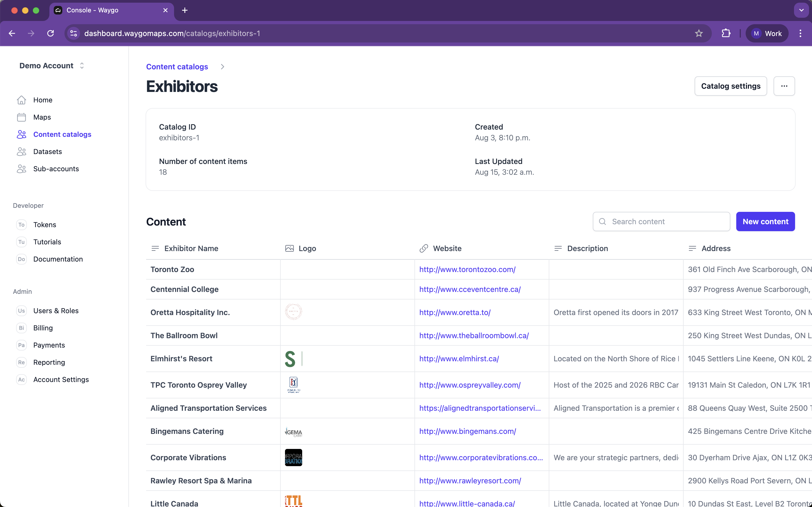The height and width of the screenshot is (507, 812).
Task: Open the three-dot catalog options menu
Action: [x=784, y=86]
